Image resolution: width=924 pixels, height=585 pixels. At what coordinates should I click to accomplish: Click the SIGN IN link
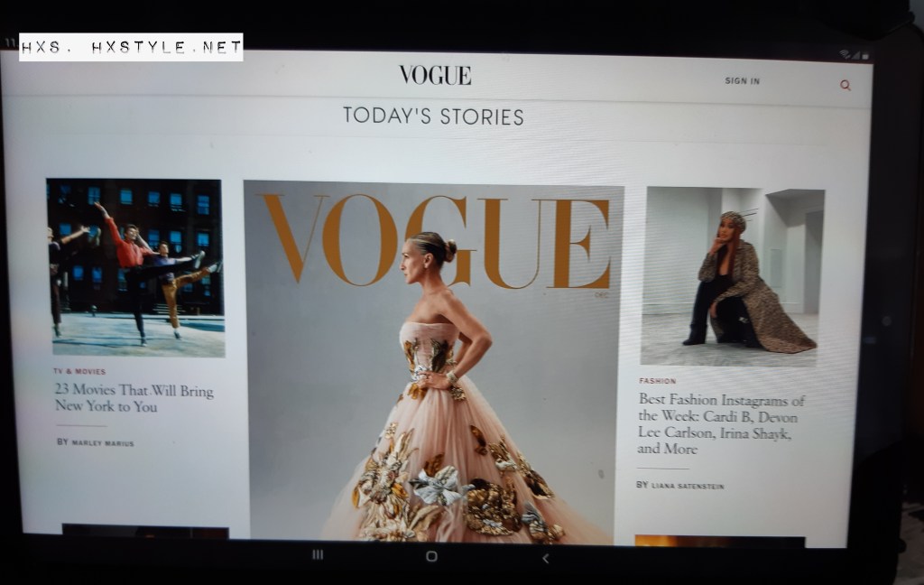tap(742, 81)
